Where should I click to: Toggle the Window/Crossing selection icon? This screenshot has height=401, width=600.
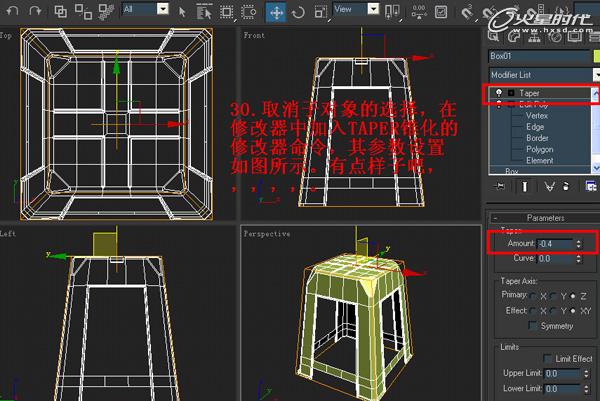click(x=249, y=12)
